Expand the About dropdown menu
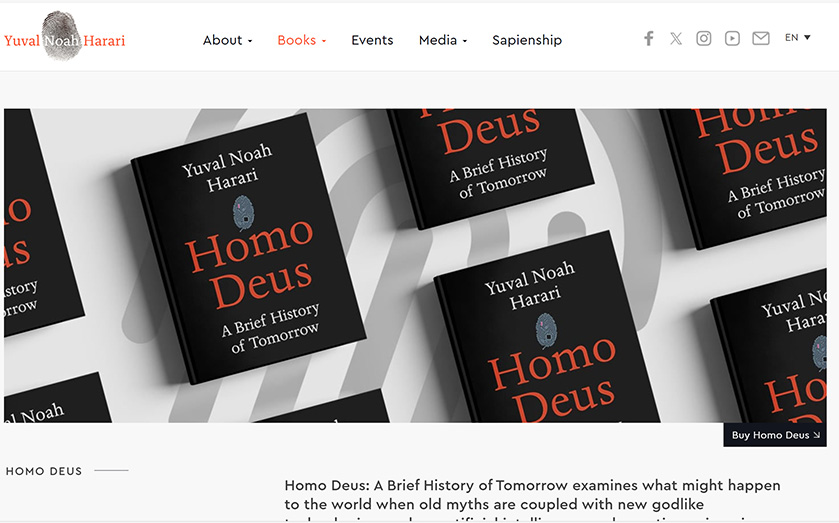 click(227, 40)
